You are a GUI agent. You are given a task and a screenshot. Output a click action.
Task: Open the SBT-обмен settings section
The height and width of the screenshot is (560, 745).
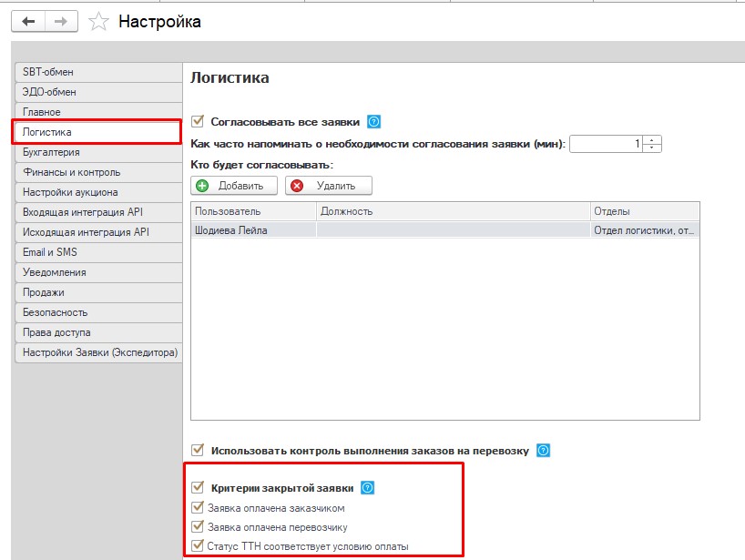tap(99, 72)
